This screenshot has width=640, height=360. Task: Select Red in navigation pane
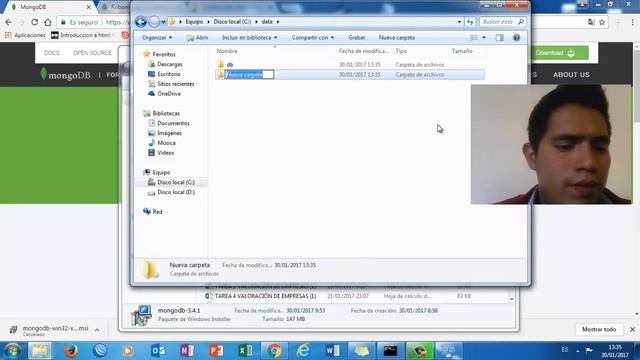pyautogui.click(x=153, y=211)
